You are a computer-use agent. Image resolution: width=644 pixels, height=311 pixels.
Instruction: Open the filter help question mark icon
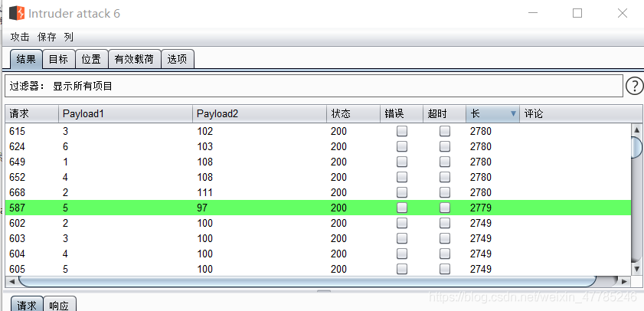point(635,87)
